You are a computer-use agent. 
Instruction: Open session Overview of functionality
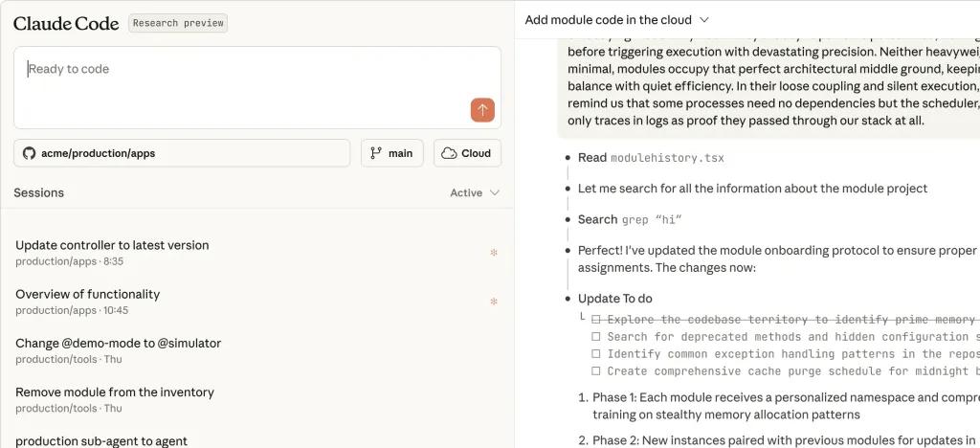pos(256,302)
